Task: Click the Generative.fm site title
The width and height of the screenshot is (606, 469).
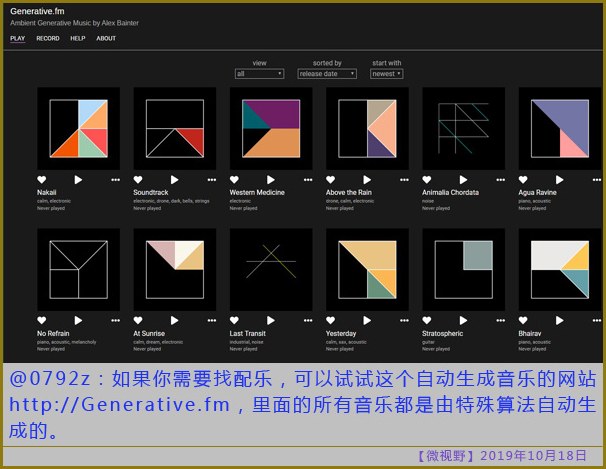Action: [37, 11]
